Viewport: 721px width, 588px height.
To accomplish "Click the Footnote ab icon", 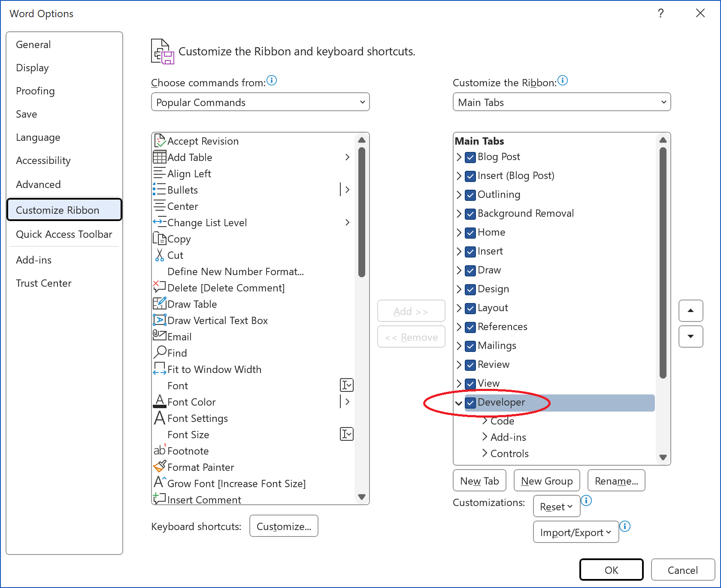I will [160, 450].
